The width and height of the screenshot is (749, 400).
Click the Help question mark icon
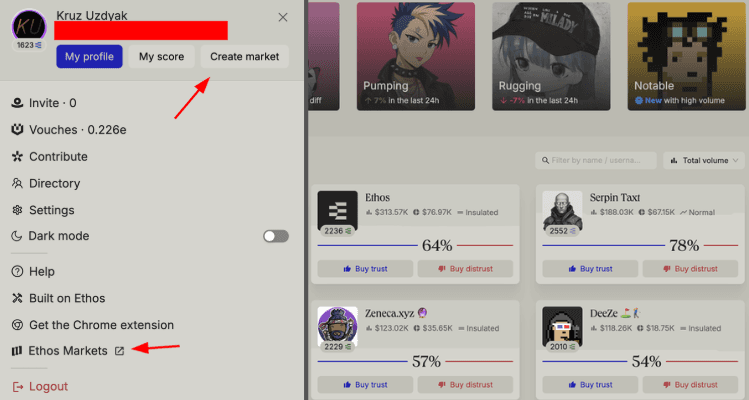(x=17, y=271)
